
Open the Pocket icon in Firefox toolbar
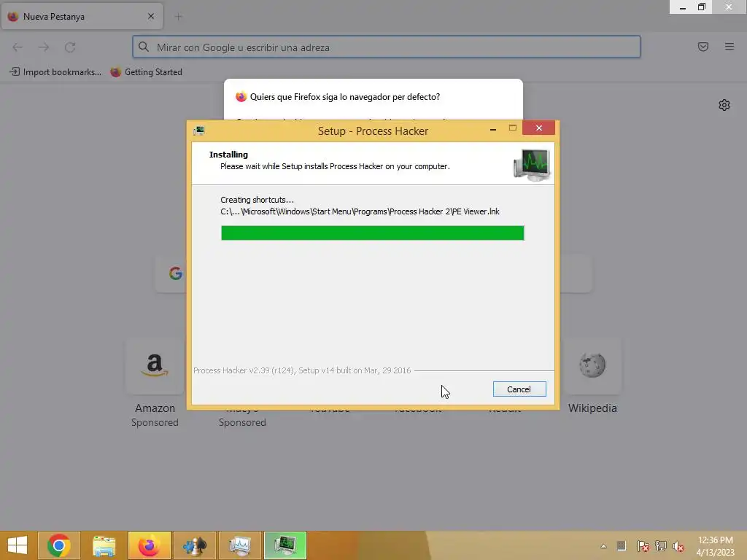(703, 47)
